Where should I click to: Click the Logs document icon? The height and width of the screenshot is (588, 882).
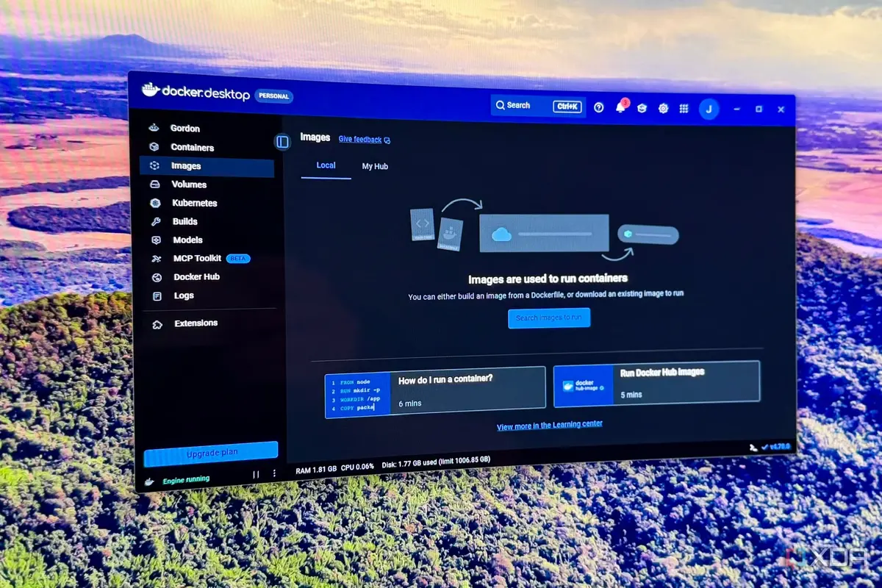[x=157, y=296]
